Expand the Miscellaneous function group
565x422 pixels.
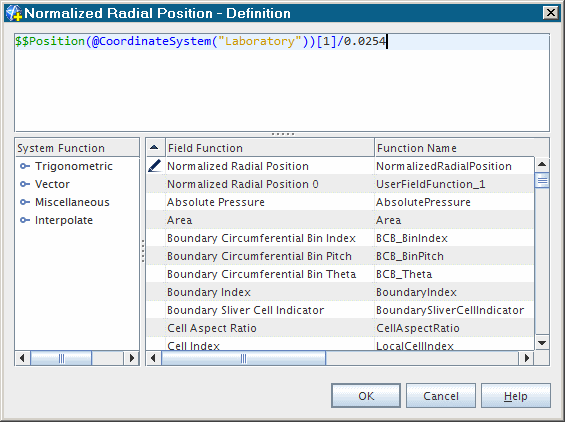click(25, 202)
